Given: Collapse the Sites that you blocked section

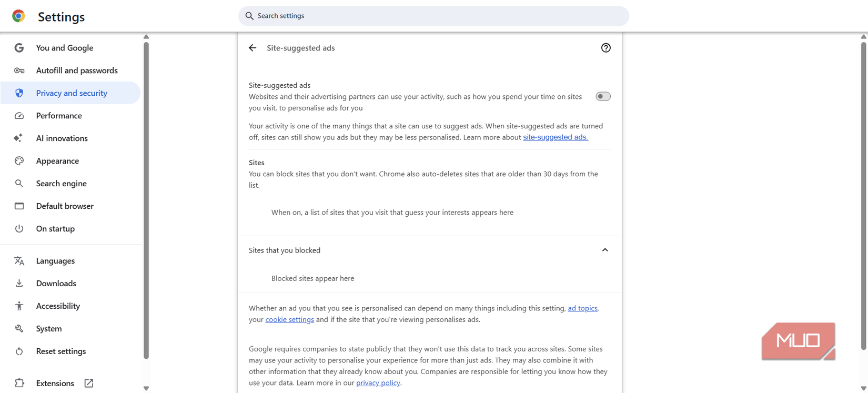Looking at the screenshot, I should point(605,250).
